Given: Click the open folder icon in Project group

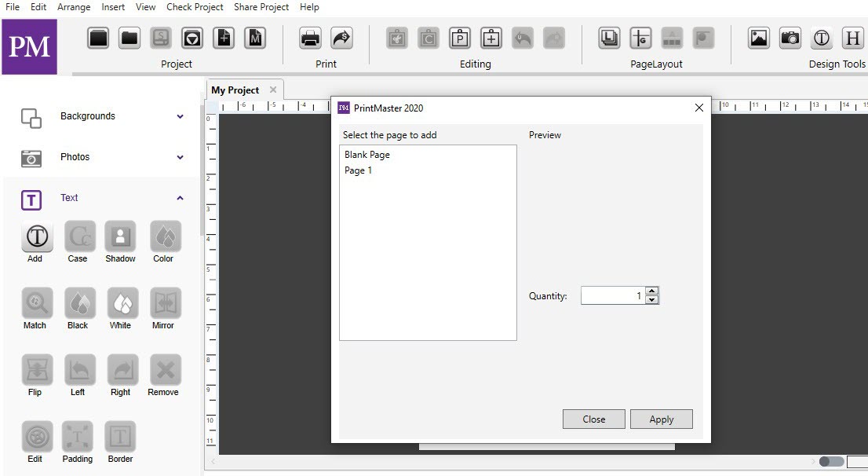Looking at the screenshot, I should click(129, 38).
